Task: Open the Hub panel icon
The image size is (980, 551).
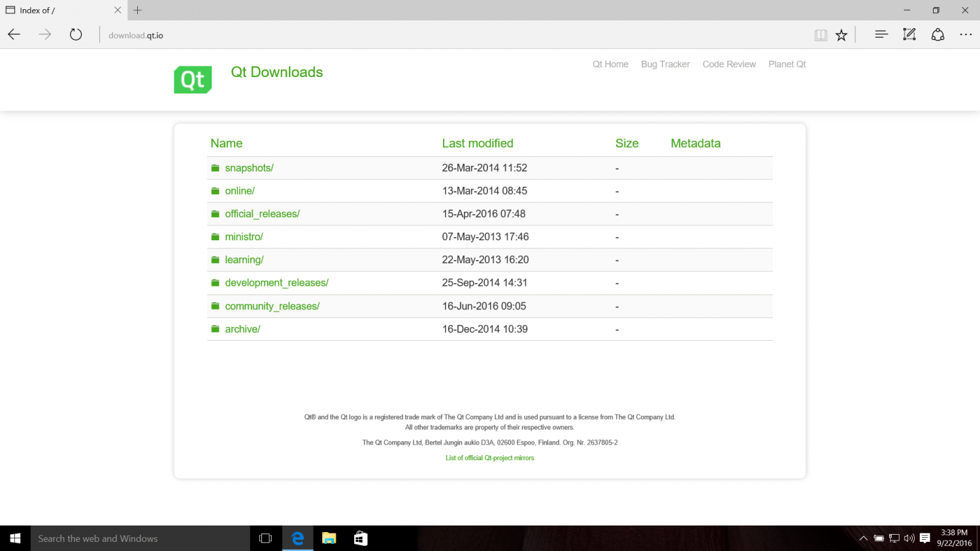Action: [881, 35]
